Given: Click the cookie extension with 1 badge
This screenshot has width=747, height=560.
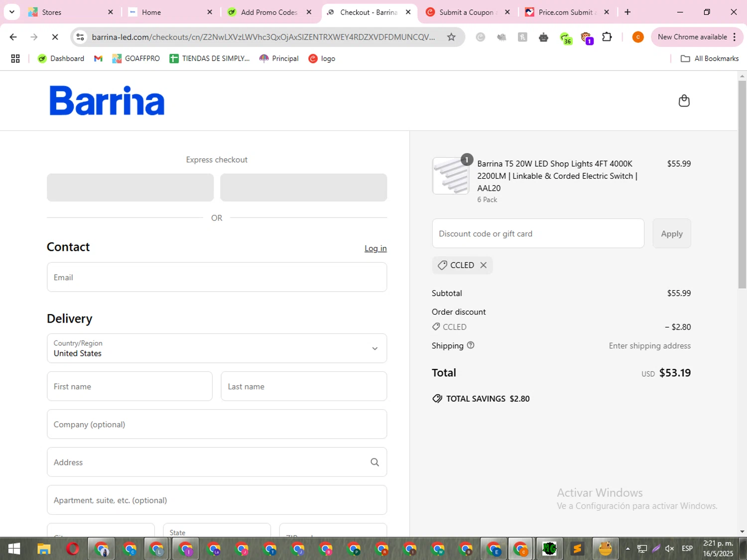Looking at the screenshot, I should (x=586, y=38).
